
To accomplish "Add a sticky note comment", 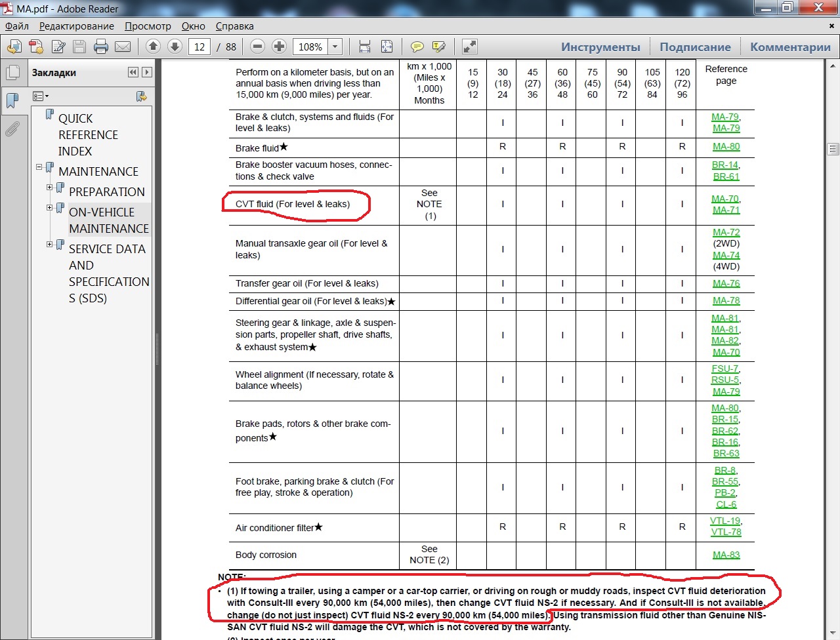I will point(417,47).
